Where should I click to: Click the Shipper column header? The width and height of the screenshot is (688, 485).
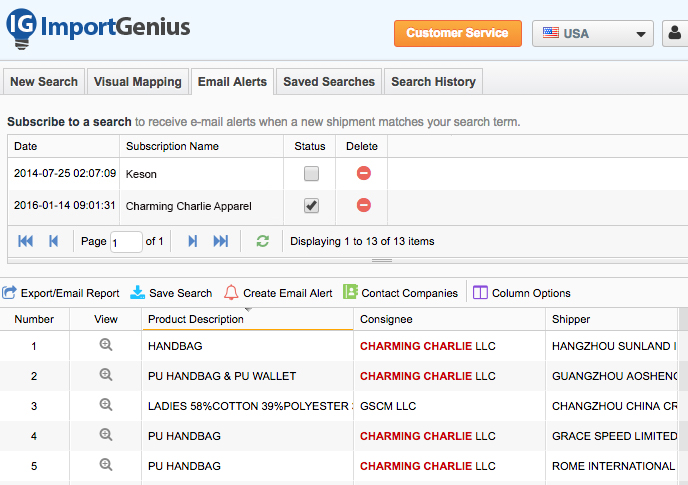[612, 319]
